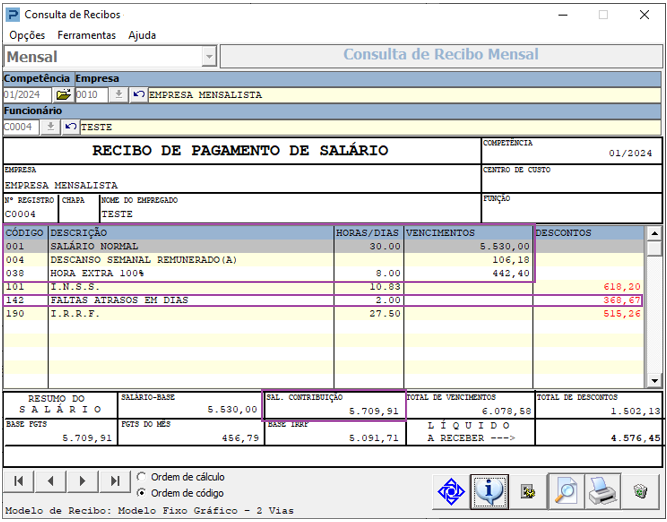Click the DESCONTOS column header
Screen dimensions: 667x522
coord(589,233)
